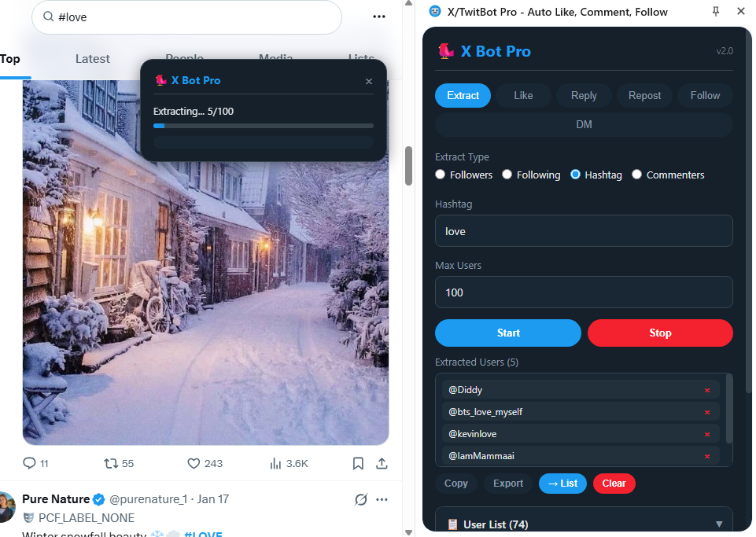The width and height of the screenshot is (756, 537).
Task: Stop the user extraction process
Action: pos(659,333)
